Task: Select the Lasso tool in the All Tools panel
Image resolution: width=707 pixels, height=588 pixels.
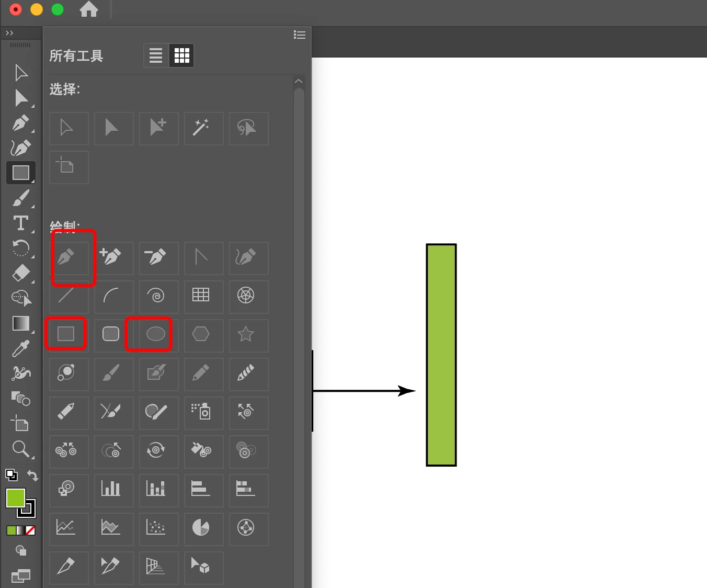Action: pos(249,128)
